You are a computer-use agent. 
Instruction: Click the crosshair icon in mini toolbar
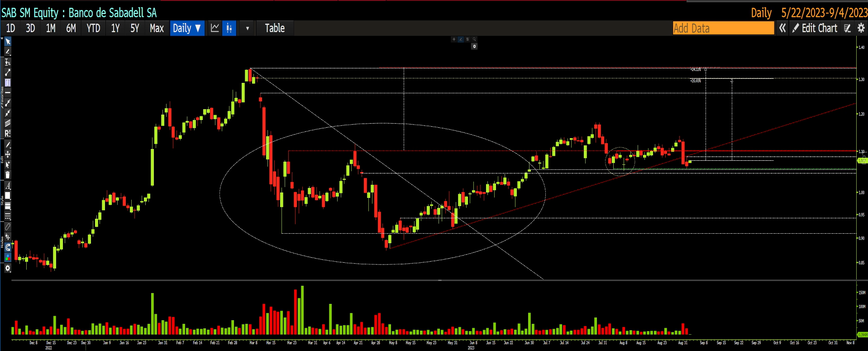[x=454, y=39]
